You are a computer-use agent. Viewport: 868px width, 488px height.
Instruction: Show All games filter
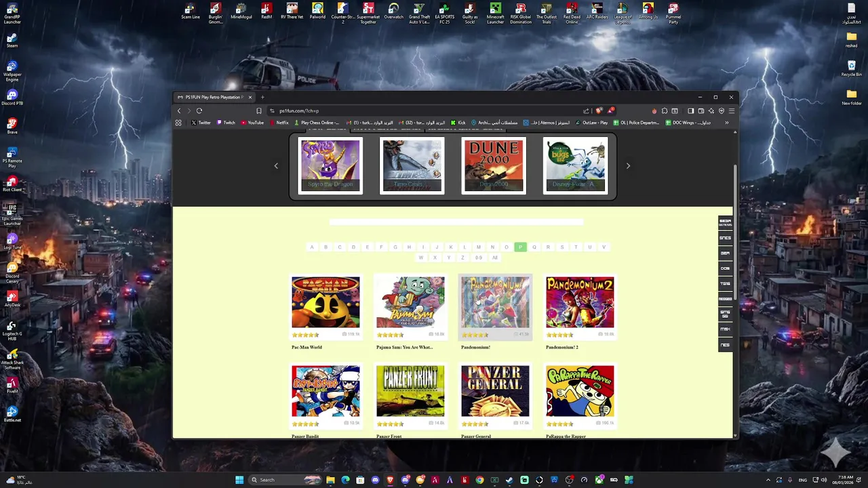[495, 258]
